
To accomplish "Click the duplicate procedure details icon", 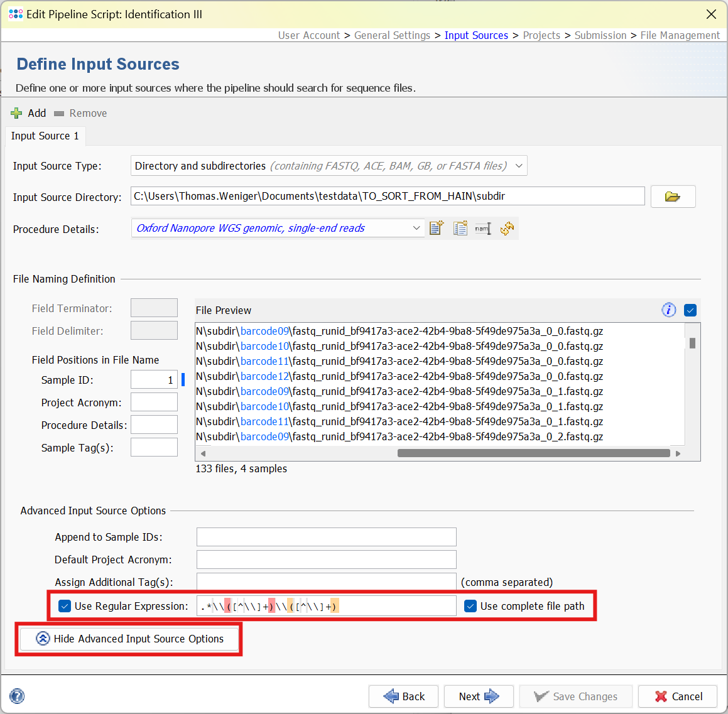I will point(460,229).
